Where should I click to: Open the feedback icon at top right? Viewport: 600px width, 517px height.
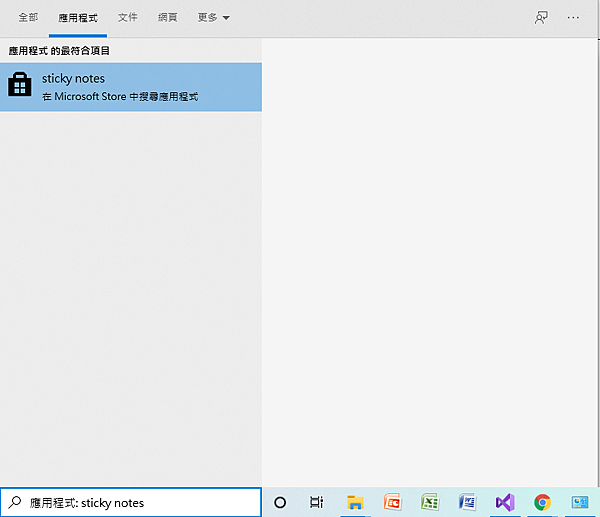point(541,17)
